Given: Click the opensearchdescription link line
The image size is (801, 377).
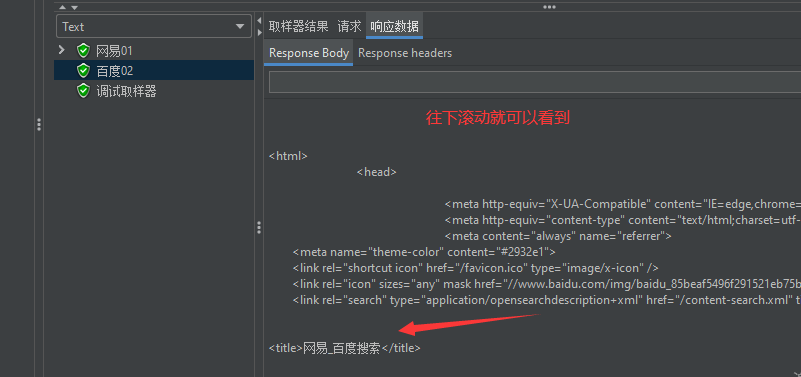Looking at the screenshot, I should coord(547,300).
